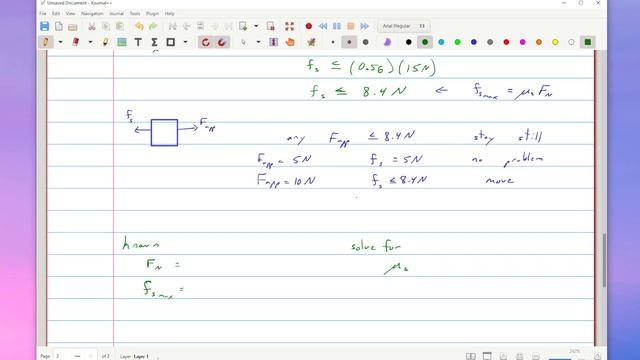Click the audio rewind button

[x=323, y=26]
